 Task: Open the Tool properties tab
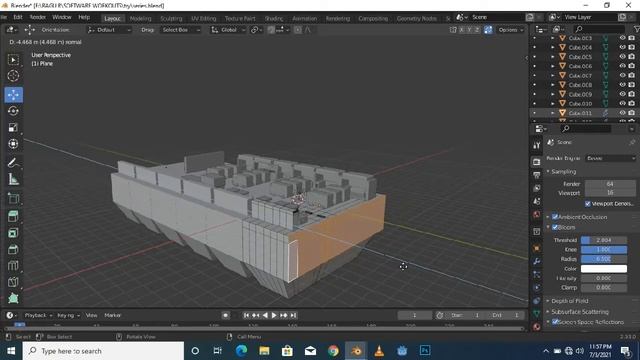537,145
